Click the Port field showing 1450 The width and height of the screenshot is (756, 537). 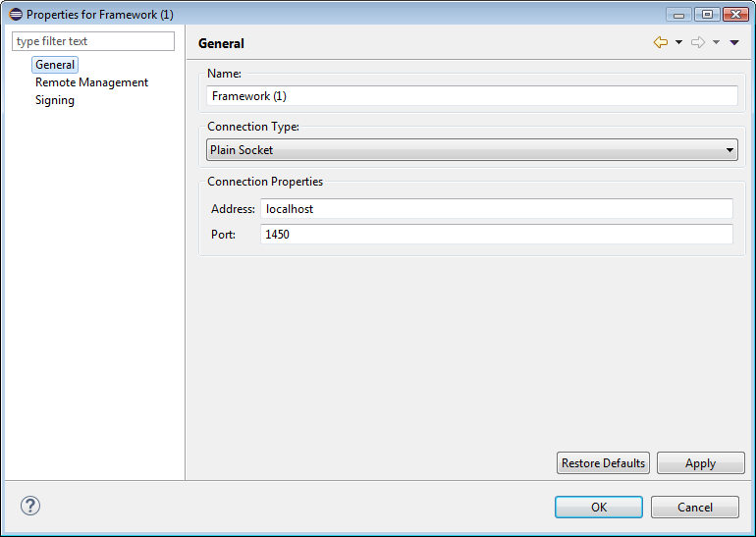[496, 235]
